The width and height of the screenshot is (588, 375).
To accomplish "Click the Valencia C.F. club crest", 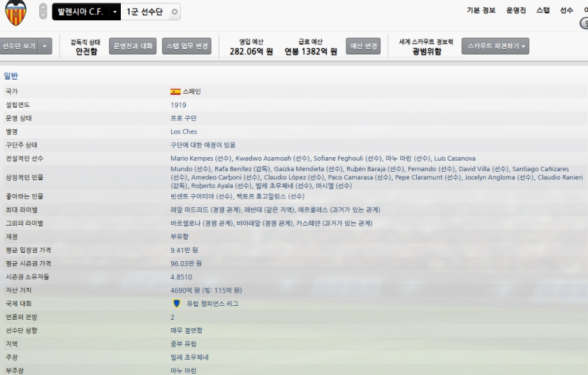I will point(16,13).
